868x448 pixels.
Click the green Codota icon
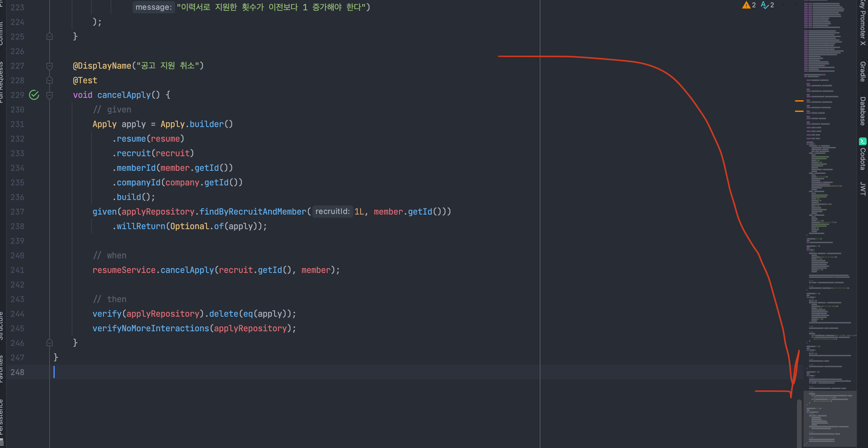pyautogui.click(x=863, y=141)
